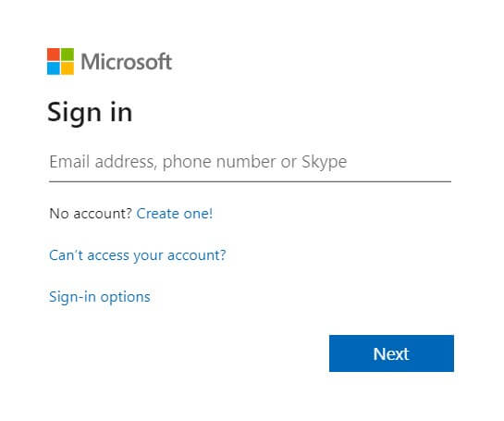
Task: Start account recovery through the access help link
Action: pos(138,255)
